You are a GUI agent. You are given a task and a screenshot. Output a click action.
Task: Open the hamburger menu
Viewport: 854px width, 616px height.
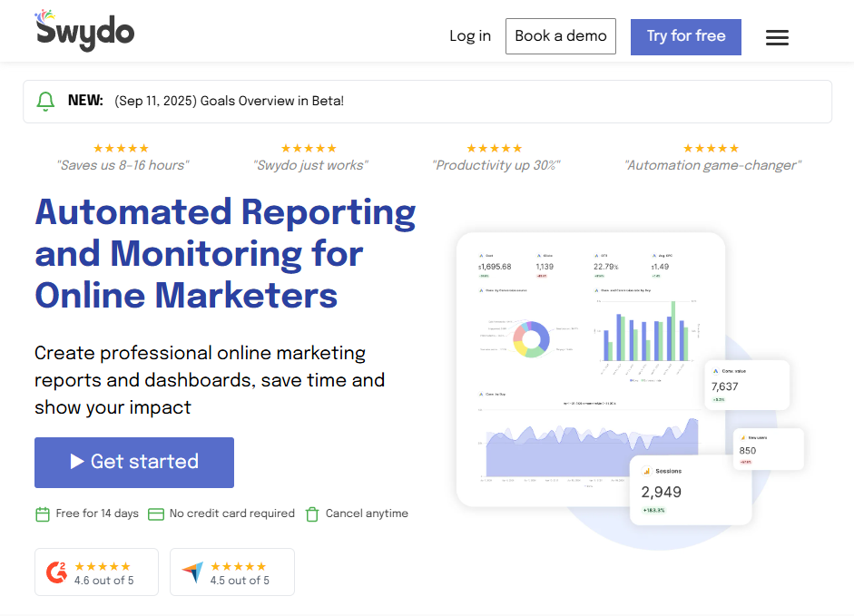777,37
